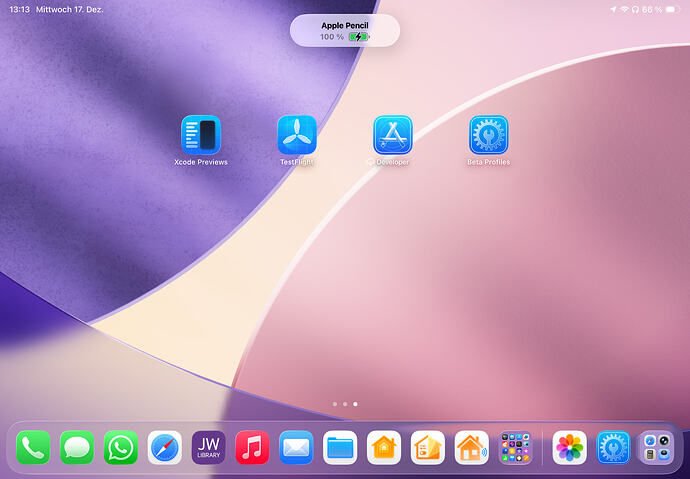Screen dimensions: 690x479
Task: Tap the Apple Pencil battery notification
Action: (345, 30)
